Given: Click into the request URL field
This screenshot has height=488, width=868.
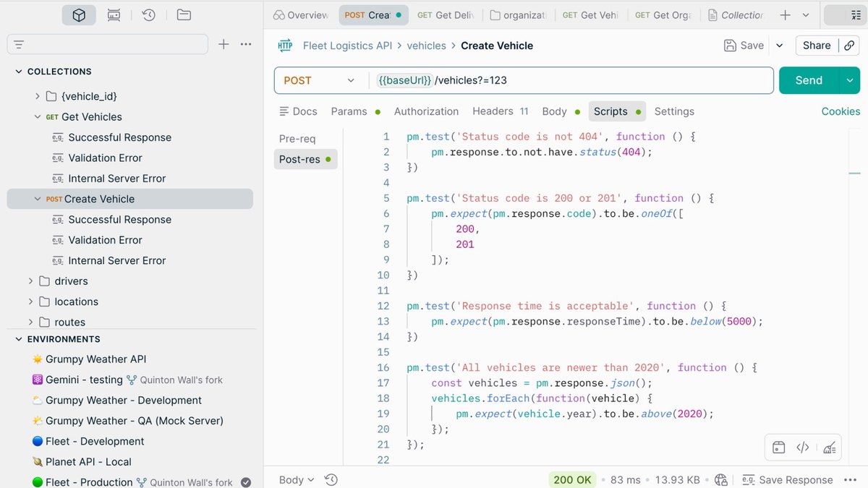Looking at the screenshot, I should coord(571,80).
